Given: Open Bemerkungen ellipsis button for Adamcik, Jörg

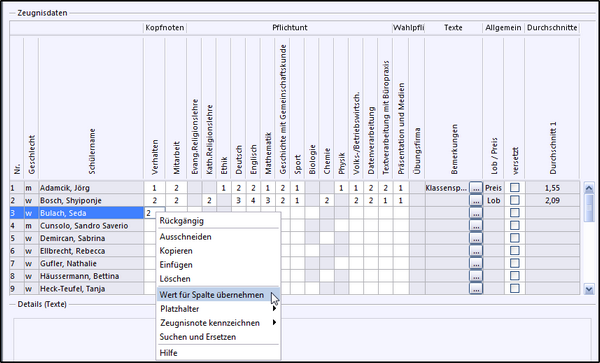Looking at the screenshot, I should 476,188.
